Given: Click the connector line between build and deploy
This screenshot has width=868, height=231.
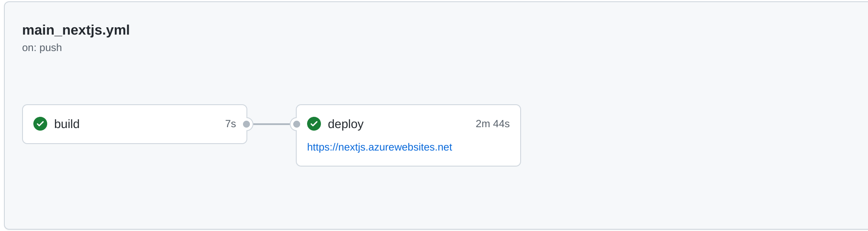Looking at the screenshot, I should [272, 124].
